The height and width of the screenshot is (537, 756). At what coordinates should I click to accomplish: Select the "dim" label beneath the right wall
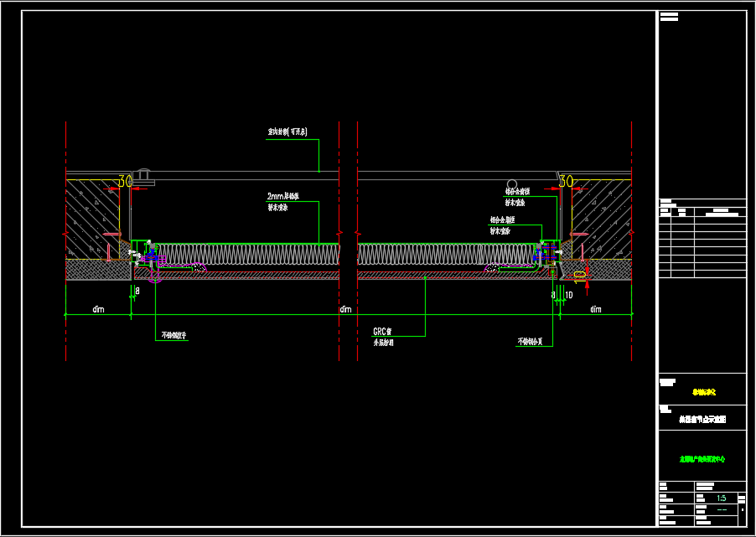(x=595, y=309)
